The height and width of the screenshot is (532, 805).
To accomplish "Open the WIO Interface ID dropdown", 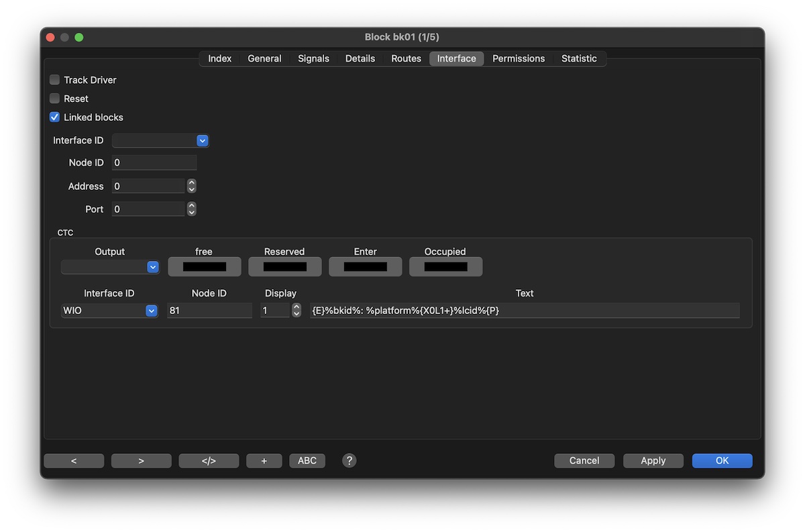I will 151,311.
